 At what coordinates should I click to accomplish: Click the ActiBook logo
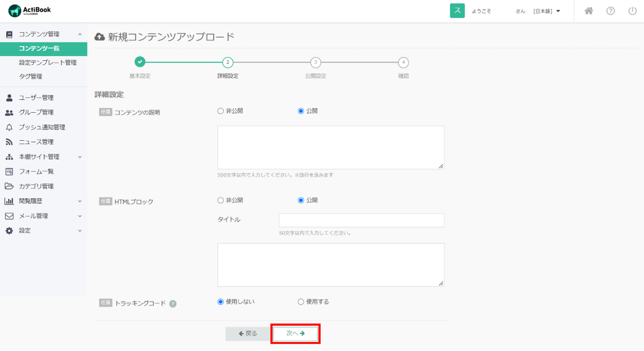(x=30, y=10)
